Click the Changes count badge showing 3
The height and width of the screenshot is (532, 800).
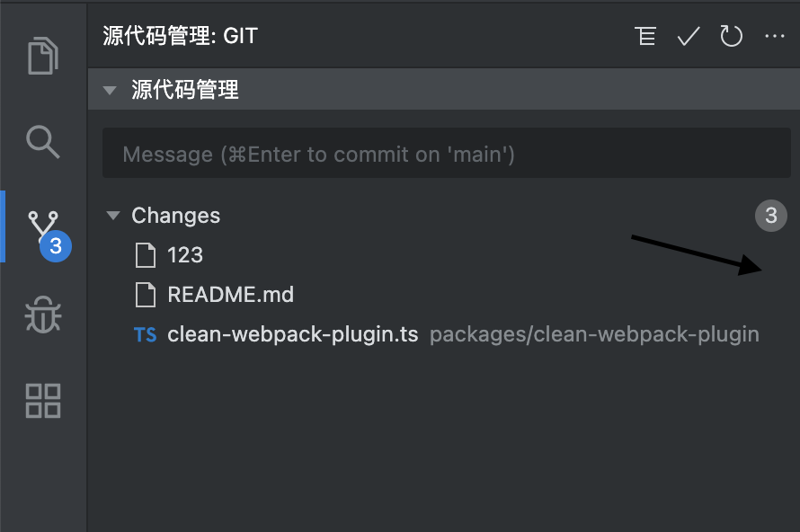click(770, 216)
